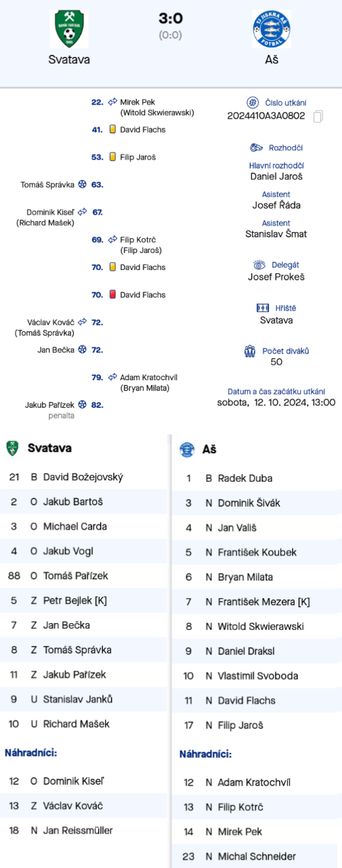Click the yellow card icon for Filip Jaroš
Viewport: 342px width, 868px height.
click(112, 157)
